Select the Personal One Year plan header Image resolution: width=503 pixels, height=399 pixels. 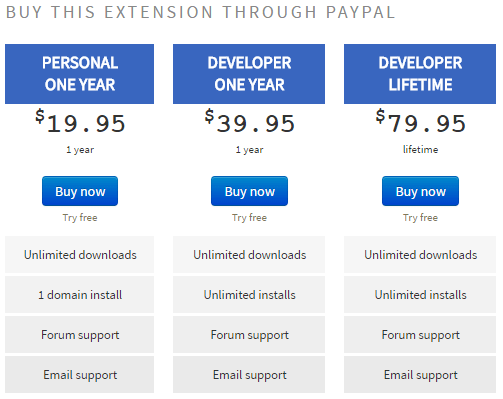click(79, 74)
